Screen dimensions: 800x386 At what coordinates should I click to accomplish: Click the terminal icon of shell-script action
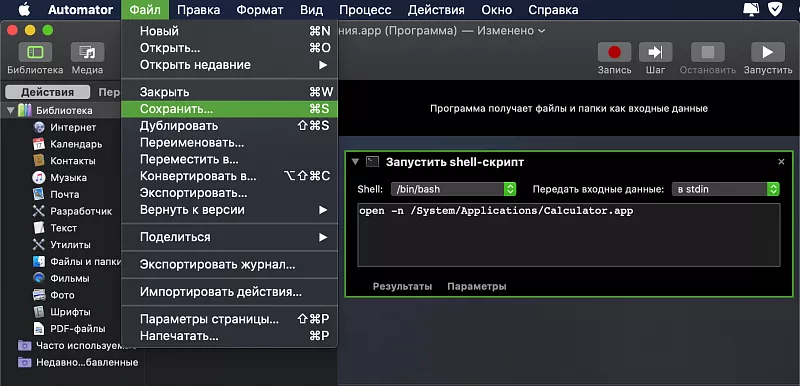tap(373, 162)
